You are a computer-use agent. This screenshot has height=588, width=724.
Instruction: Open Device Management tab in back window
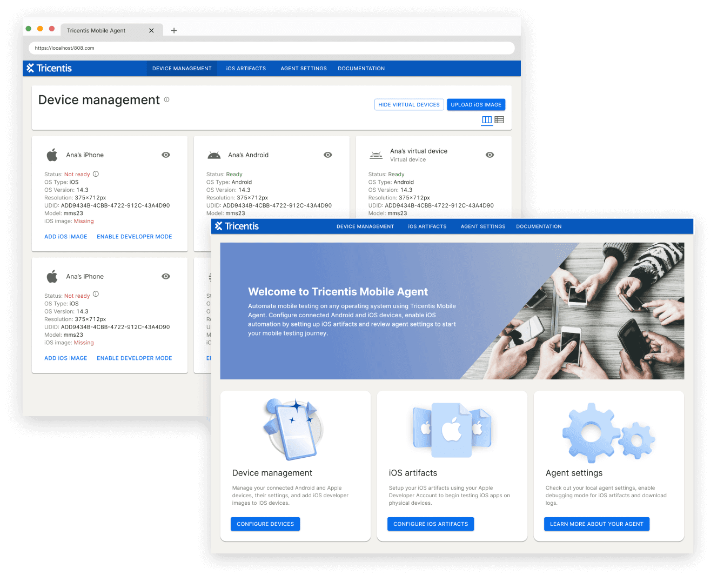point(182,69)
